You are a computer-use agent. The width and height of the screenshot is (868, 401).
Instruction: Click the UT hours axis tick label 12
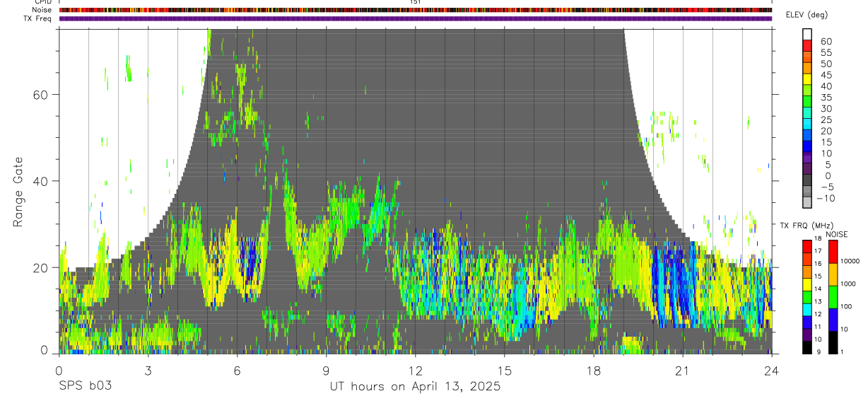[x=416, y=370]
